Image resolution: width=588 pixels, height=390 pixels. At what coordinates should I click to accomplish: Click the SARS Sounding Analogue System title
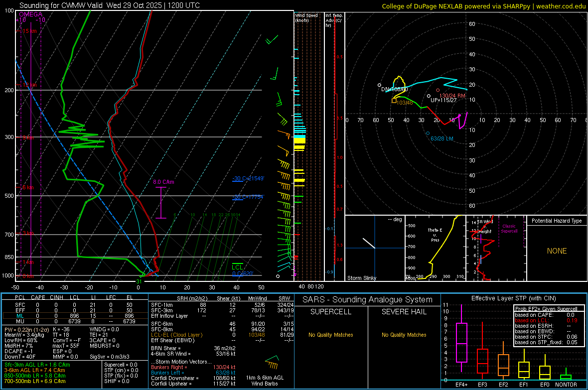367,300
